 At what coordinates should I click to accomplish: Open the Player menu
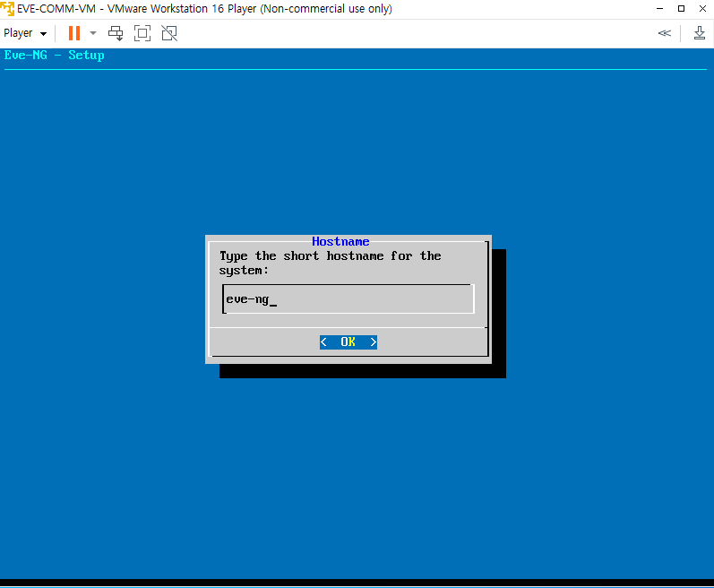(25, 33)
